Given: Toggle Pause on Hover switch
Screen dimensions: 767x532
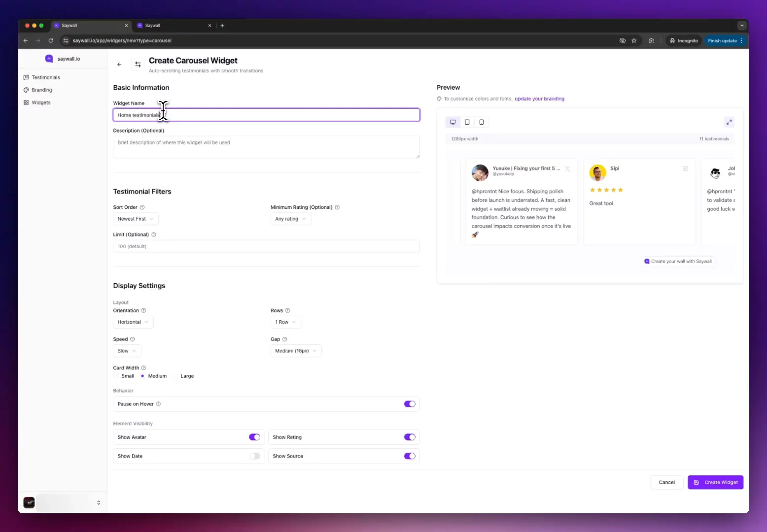Looking at the screenshot, I should pyautogui.click(x=409, y=404).
